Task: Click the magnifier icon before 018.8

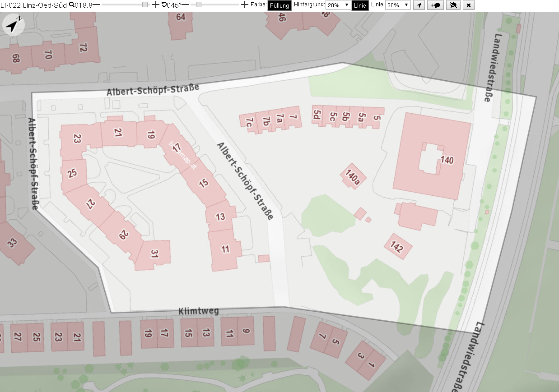Action: click(72, 5)
